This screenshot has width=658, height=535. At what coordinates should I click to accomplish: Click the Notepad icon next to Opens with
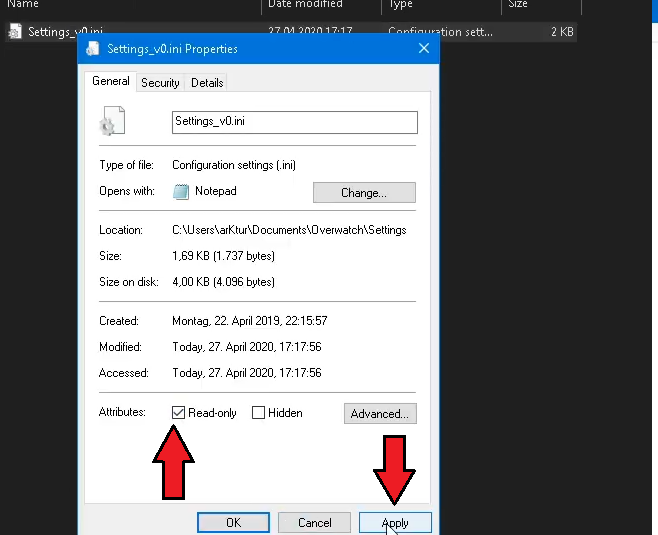[181, 192]
